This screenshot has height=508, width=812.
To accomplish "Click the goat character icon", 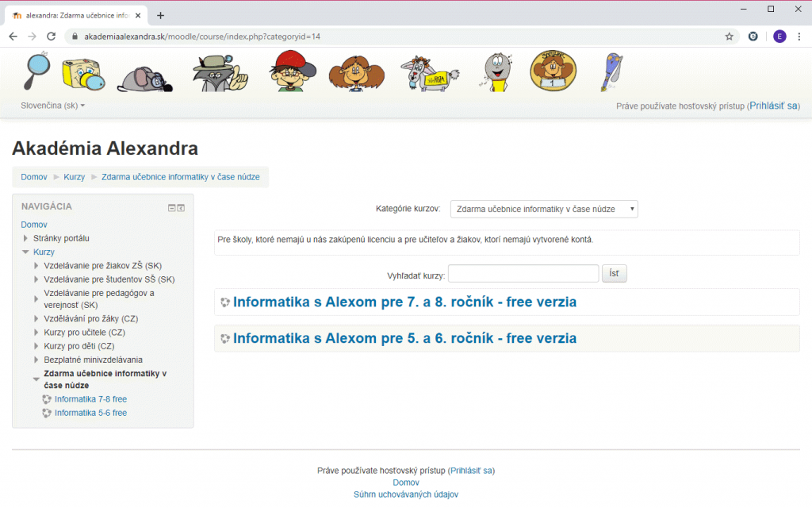I will click(x=429, y=74).
